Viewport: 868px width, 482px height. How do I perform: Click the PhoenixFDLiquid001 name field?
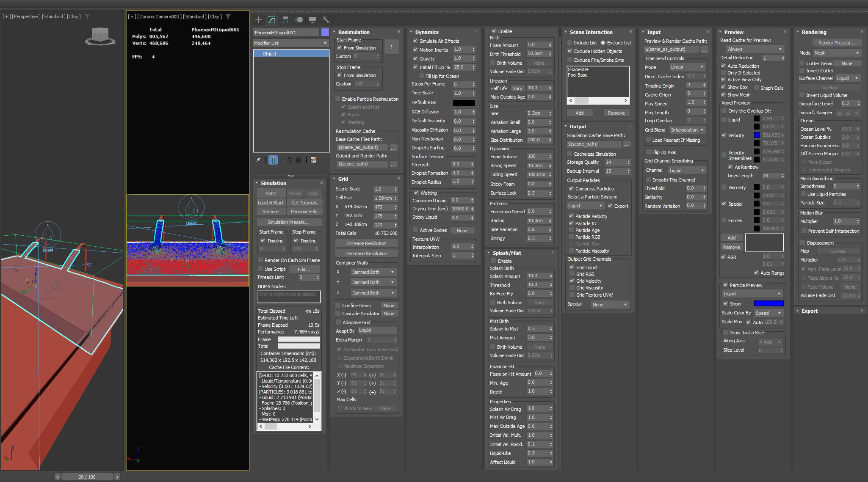coord(286,33)
